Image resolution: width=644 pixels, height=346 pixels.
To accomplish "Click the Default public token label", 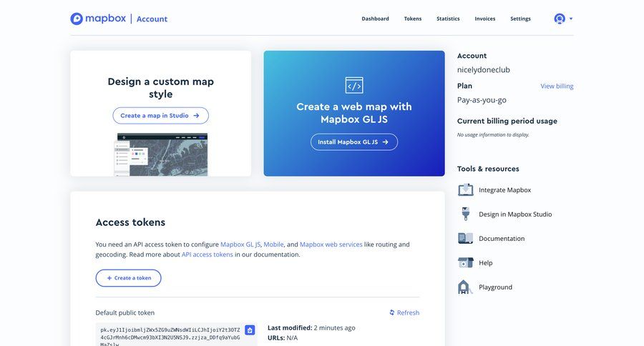I will click(125, 312).
